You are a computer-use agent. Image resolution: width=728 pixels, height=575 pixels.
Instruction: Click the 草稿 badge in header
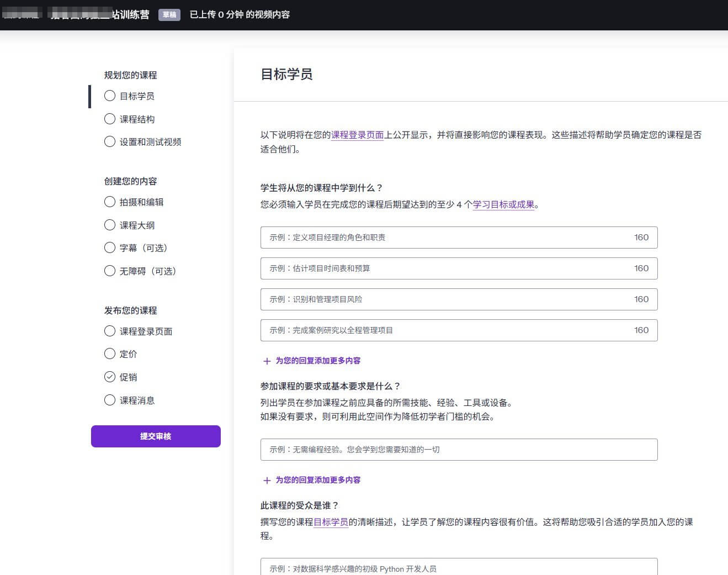pyautogui.click(x=169, y=15)
